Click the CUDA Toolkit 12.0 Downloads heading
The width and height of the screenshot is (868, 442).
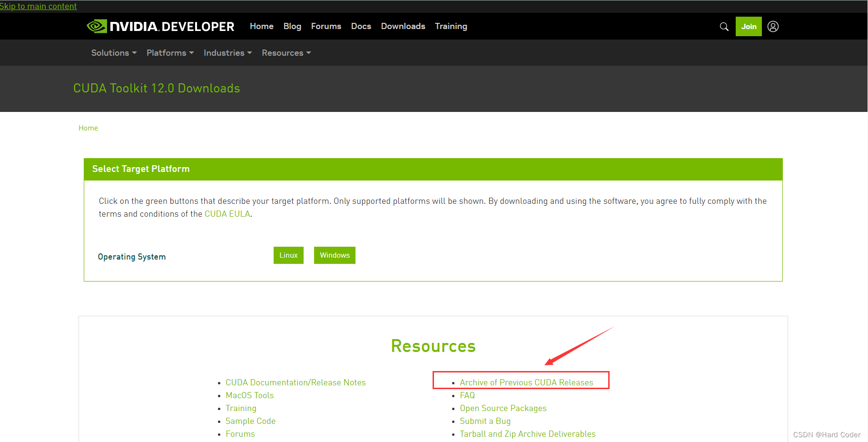coord(157,88)
